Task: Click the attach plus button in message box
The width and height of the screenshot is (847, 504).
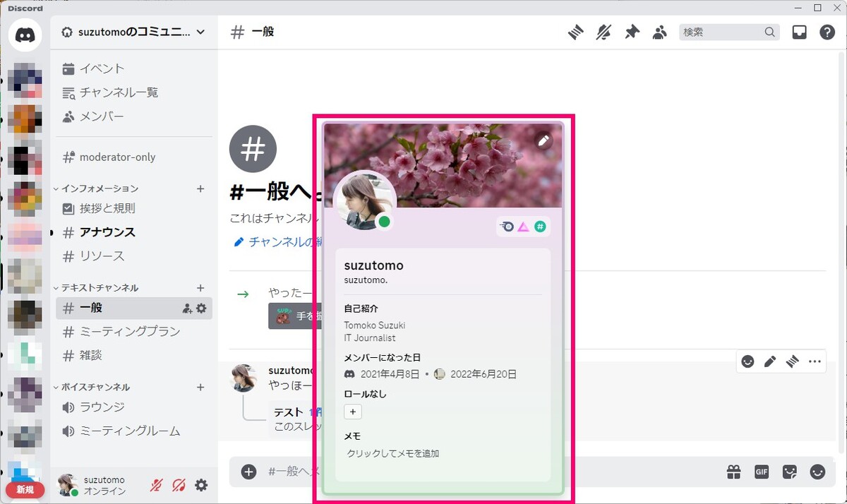Action: pos(248,472)
